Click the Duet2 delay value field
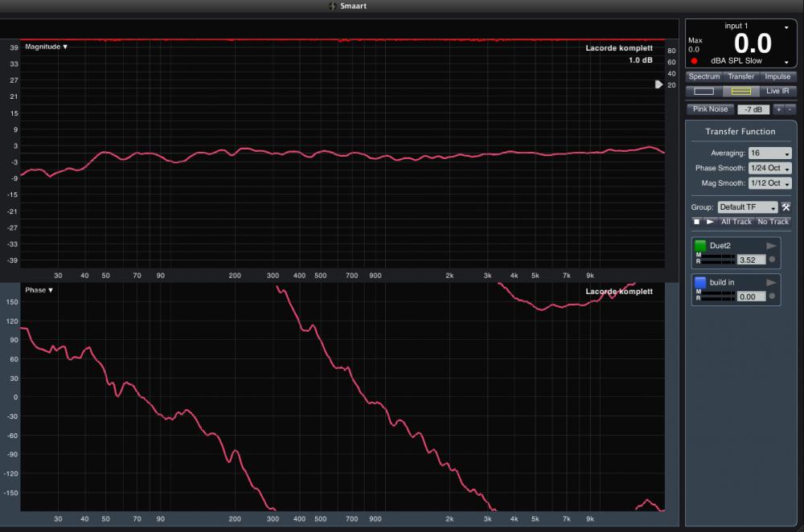Image resolution: width=804 pixels, height=532 pixels. tap(750, 260)
